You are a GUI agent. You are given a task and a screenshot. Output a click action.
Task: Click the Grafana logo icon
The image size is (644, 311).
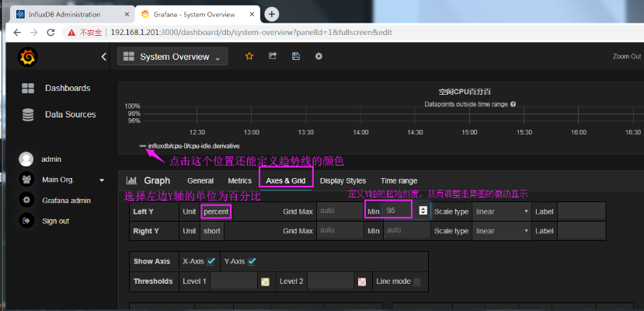click(x=28, y=58)
